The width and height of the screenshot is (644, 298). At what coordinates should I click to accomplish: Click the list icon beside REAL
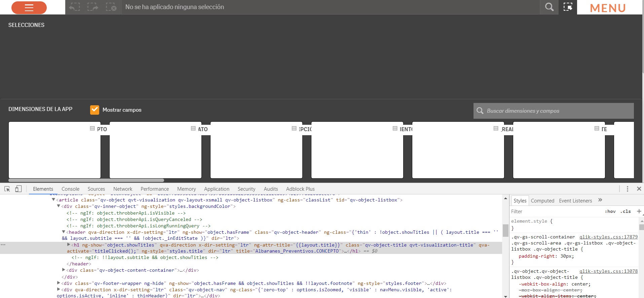coord(496,128)
